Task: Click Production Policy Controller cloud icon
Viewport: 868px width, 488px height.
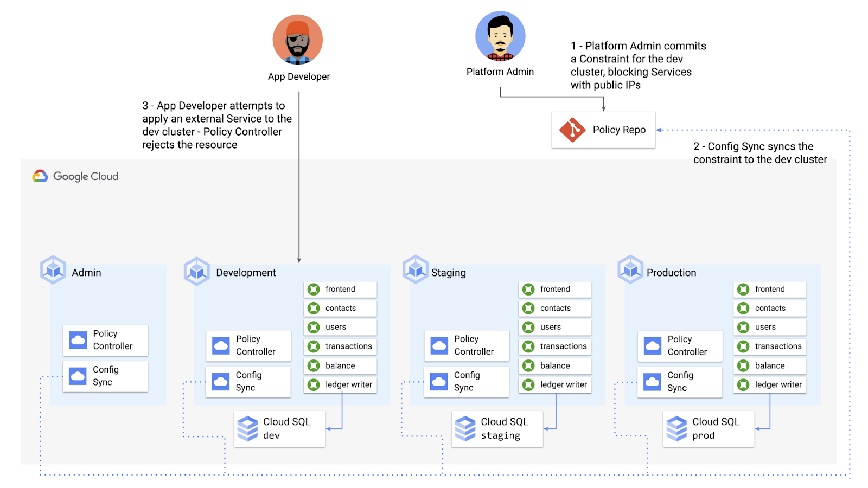Action: (x=653, y=345)
